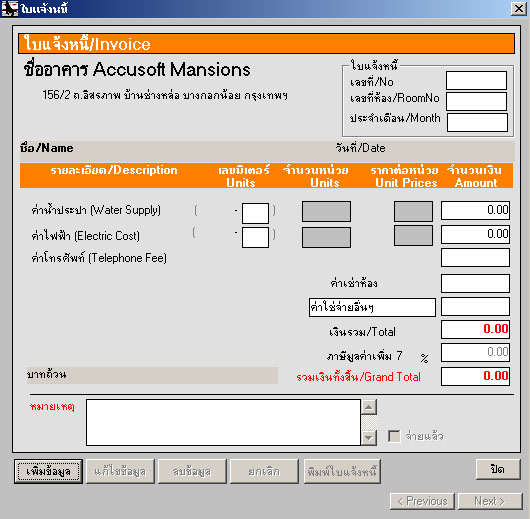Click the ค่าโทรศัพท์ (Telephone Fee) label
530x519 pixels.
point(99,258)
